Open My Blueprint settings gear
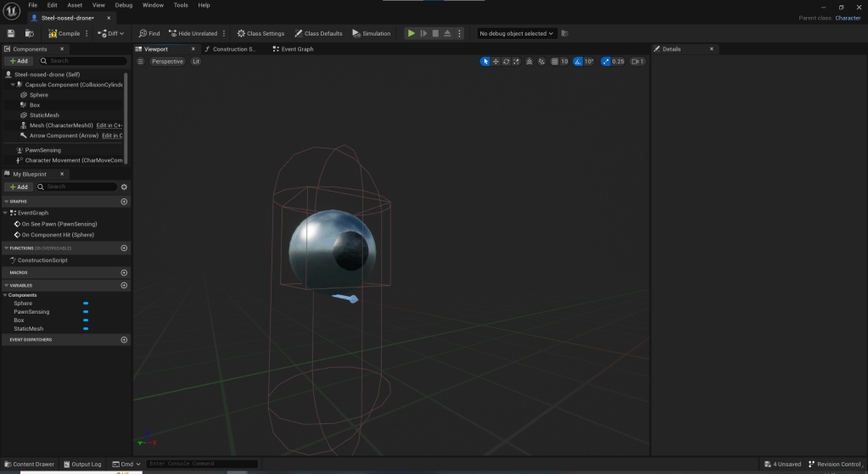Screen dimensions: 868x474 125,187
